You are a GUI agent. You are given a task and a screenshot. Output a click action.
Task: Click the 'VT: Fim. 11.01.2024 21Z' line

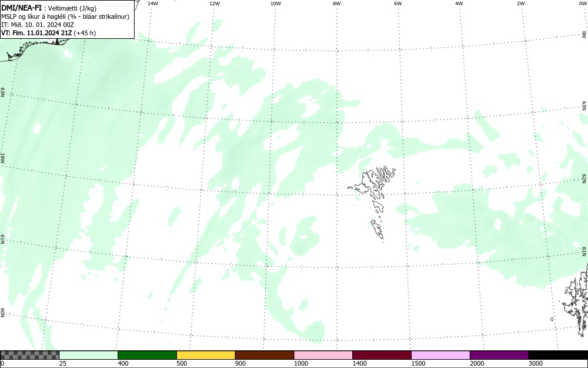[x=36, y=33]
